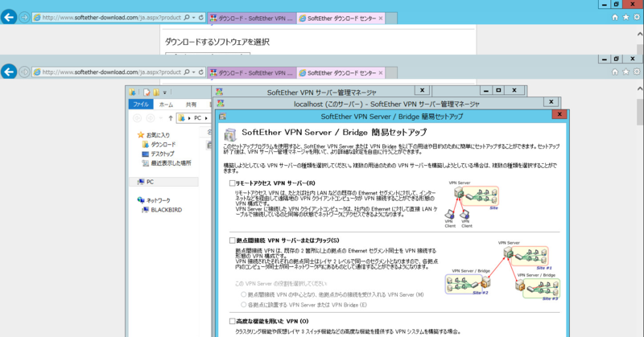This screenshot has width=644, height=337.
Task: Select SoftEther ダウンロード センター tab, grey-titled browser
Action: pyautogui.click(x=341, y=72)
